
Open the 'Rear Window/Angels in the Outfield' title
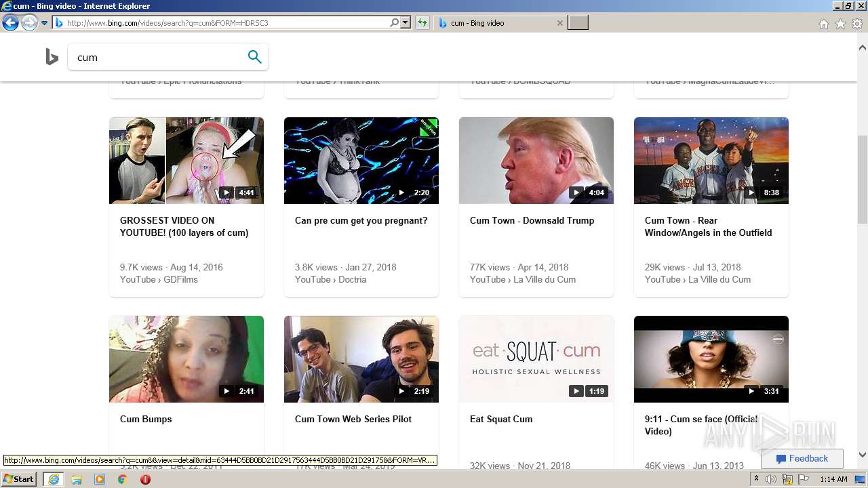click(x=709, y=226)
